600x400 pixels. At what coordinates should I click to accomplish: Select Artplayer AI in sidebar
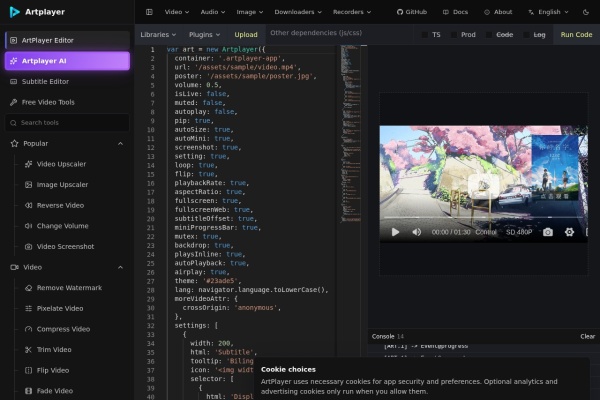coord(67,61)
